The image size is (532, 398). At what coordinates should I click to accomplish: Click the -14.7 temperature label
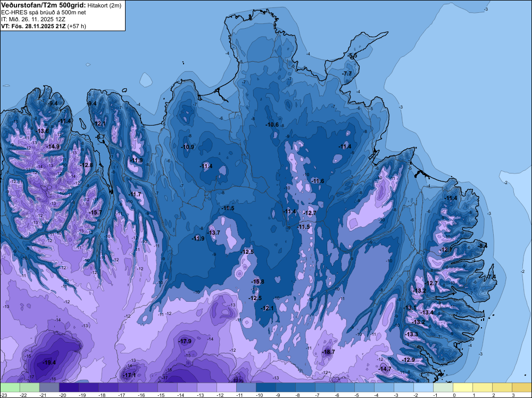click(385, 369)
